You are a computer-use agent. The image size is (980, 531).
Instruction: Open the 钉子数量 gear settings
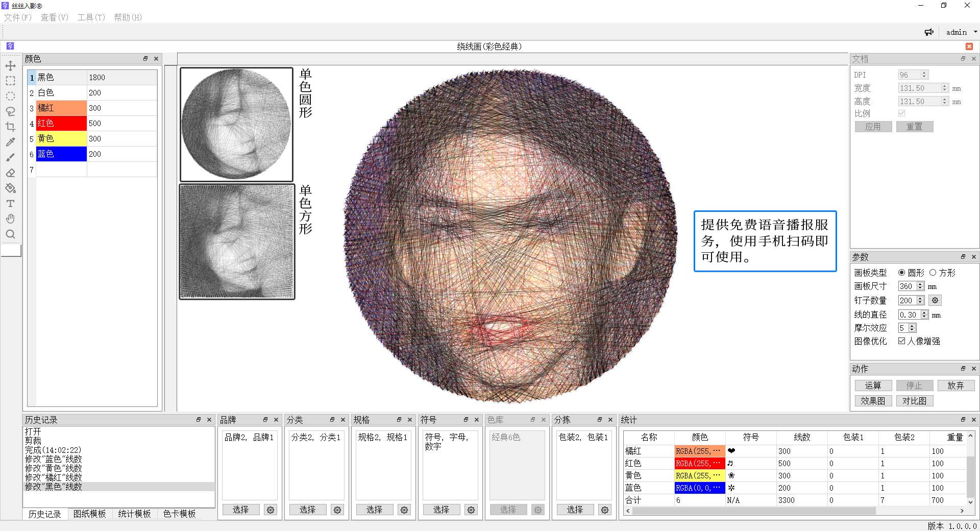(934, 300)
